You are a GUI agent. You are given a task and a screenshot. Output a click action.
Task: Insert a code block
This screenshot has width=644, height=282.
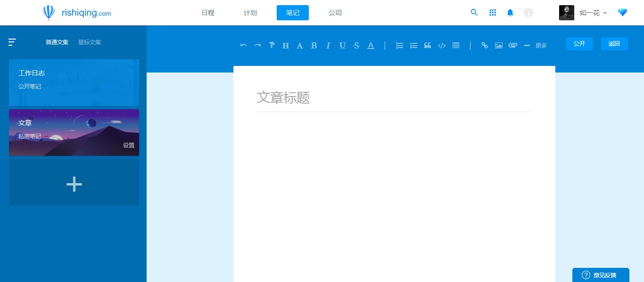coord(442,45)
